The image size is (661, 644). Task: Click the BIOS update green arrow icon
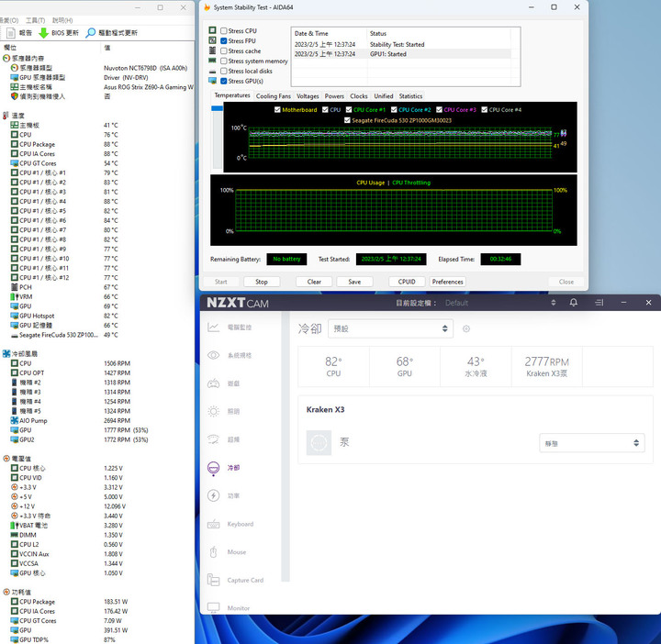coord(43,33)
